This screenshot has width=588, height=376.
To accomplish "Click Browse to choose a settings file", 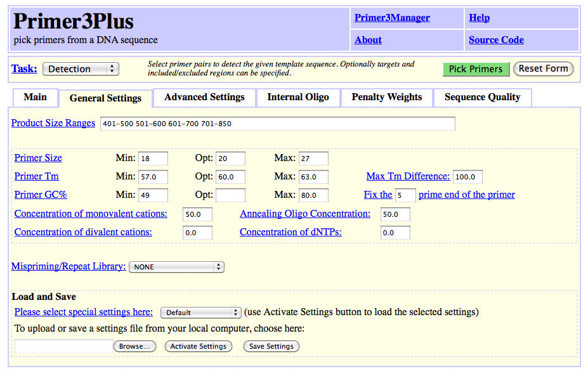I will click(134, 346).
